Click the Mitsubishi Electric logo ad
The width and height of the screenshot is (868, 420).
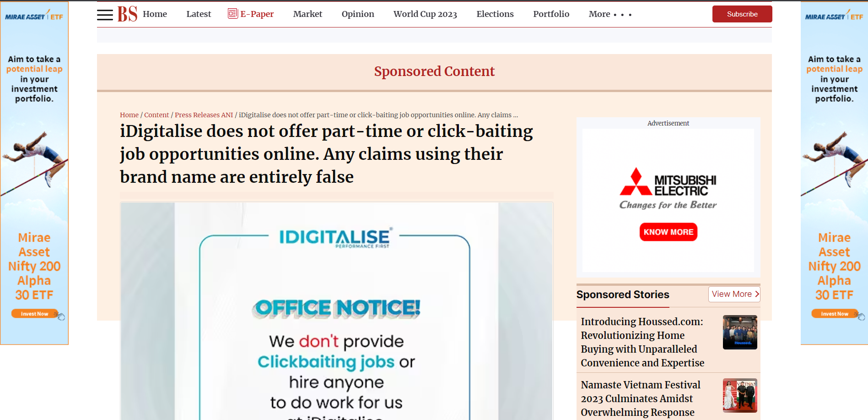pos(668,188)
